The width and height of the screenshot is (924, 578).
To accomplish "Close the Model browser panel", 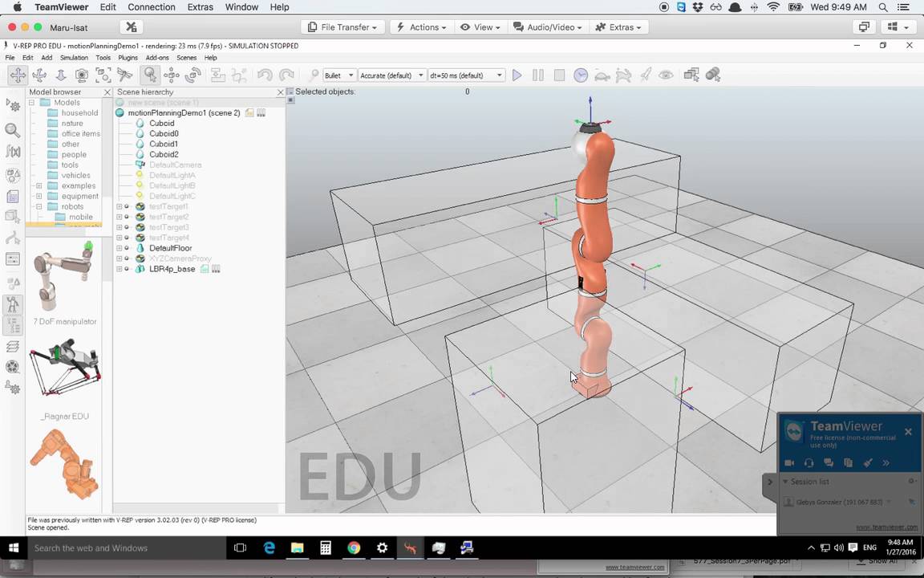I will coord(107,92).
